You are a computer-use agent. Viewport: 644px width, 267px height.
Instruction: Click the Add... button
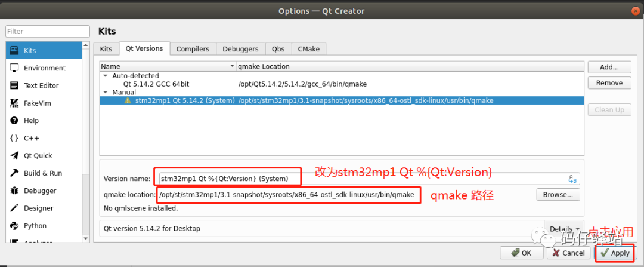[609, 67]
